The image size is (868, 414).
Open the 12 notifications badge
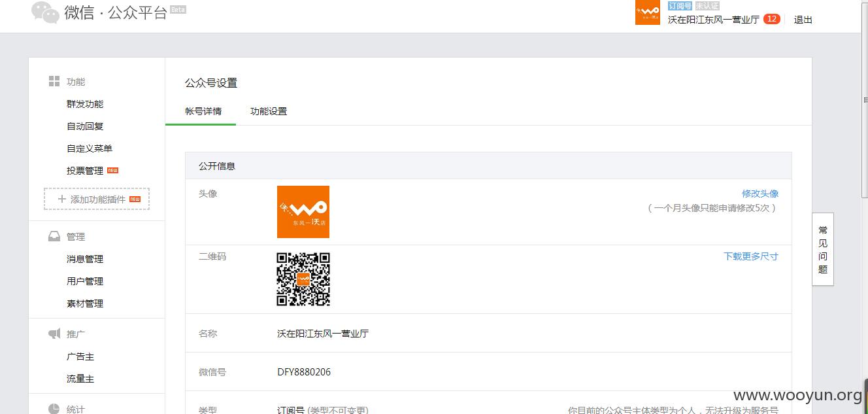coord(771,19)
